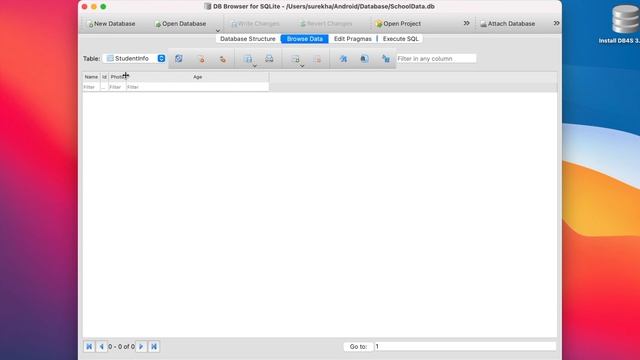Viewport: 640px width, 360px height.
Task: Click the Open Database toolbar button
Action: point(180,24)
